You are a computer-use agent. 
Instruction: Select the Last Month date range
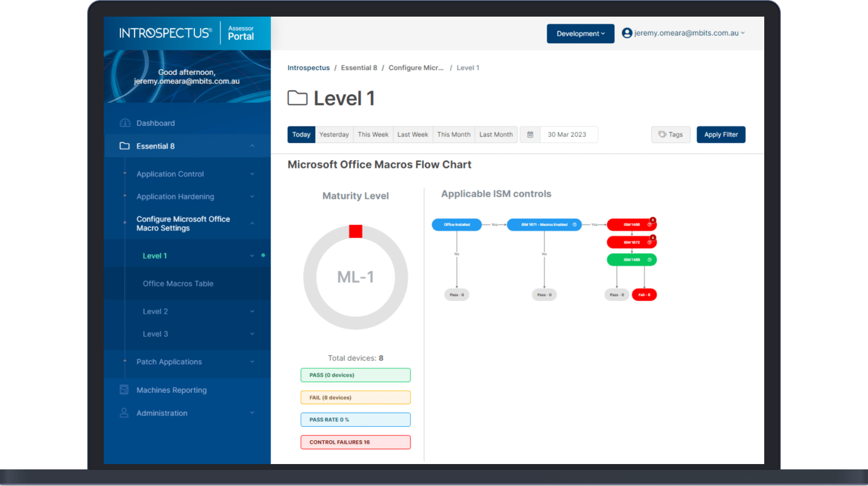coord(496,135)
